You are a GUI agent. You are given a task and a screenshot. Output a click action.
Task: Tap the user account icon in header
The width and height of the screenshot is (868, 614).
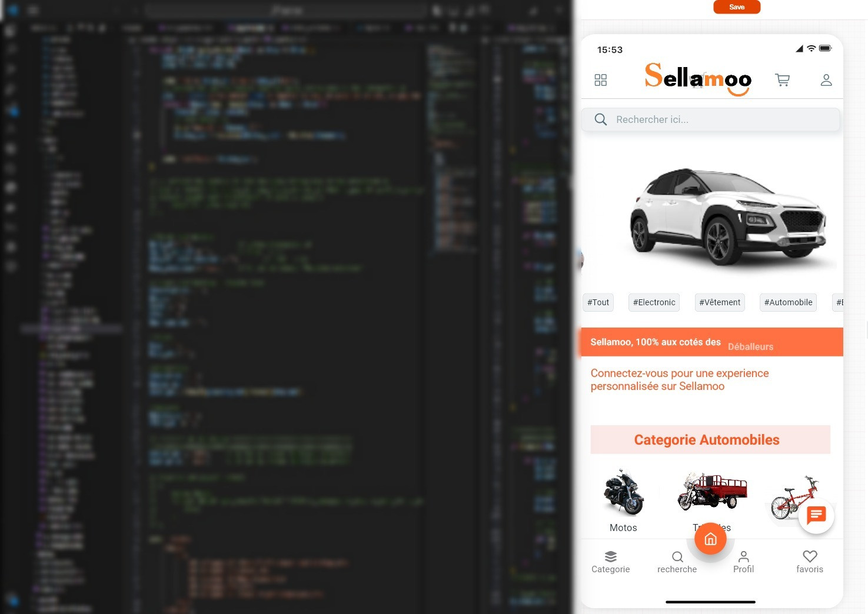click(826, 80)
